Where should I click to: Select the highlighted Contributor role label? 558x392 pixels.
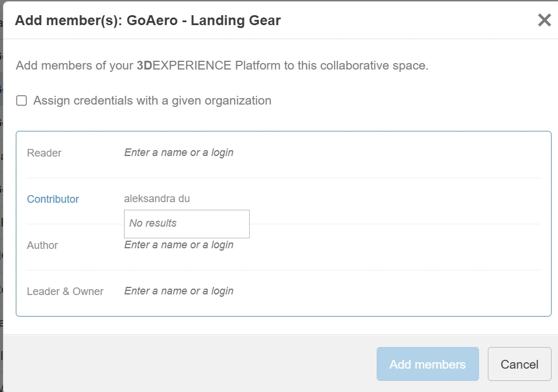coord(53,199)
